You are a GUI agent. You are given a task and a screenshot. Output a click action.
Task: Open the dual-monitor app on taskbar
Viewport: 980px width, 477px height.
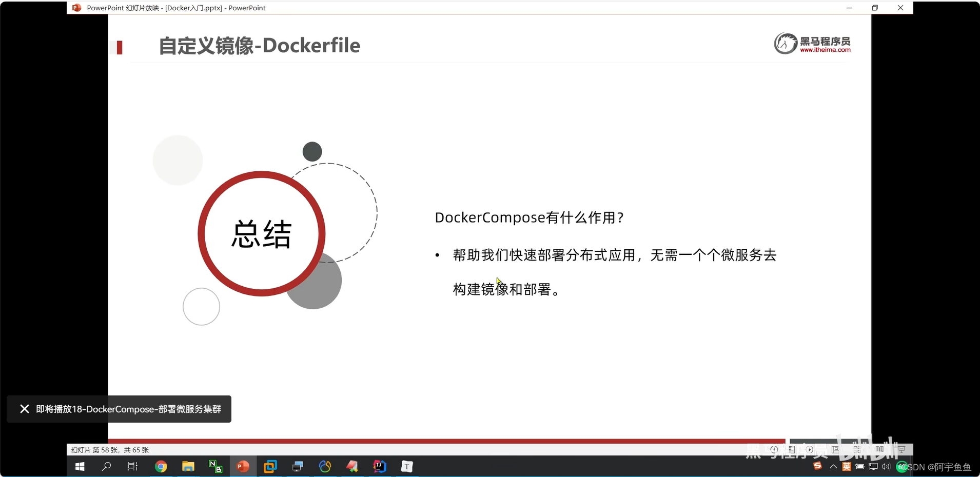298,466
